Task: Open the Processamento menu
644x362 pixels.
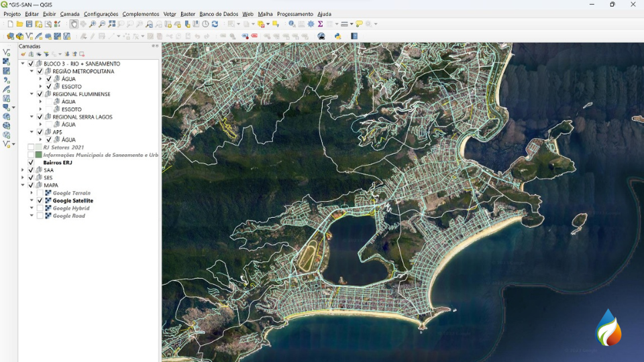Action: click(x=294, y=14)
